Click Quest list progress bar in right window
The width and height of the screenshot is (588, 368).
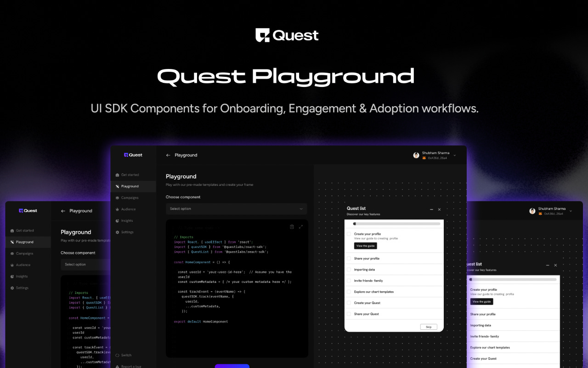513,280
